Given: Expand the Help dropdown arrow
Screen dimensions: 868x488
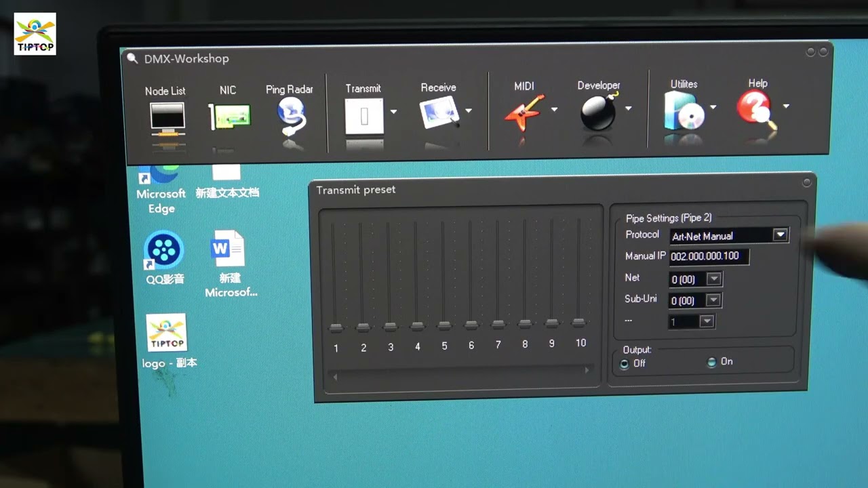Looking at the screenshot, I should (x=785, y=106).
